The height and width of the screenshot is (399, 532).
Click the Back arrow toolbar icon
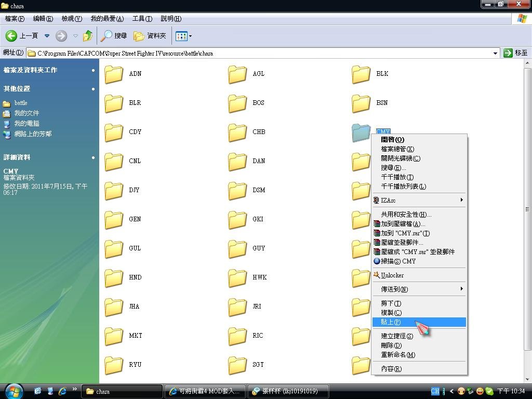tap(12, 36)
